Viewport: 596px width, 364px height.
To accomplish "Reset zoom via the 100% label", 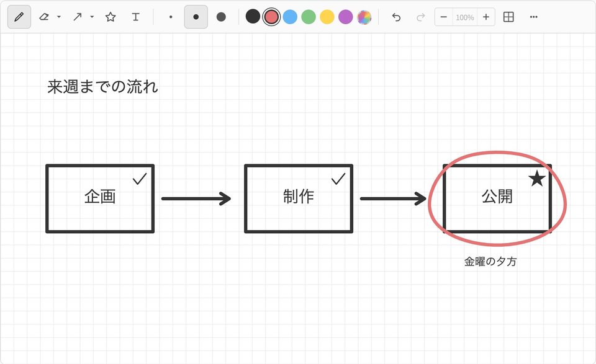I will click(465, 17).
